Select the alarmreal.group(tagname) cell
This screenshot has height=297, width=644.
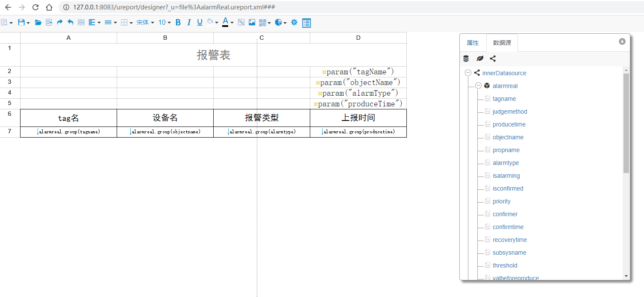[x=68, y=132]
